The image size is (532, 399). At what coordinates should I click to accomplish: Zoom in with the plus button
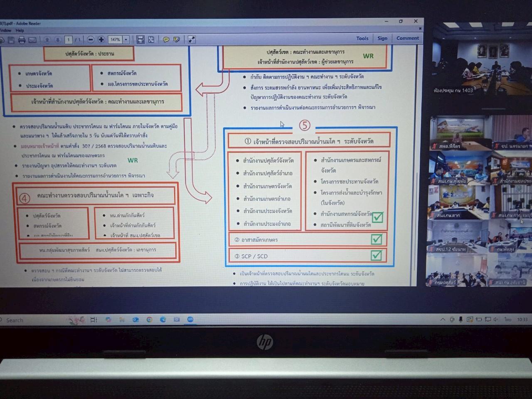101,39
